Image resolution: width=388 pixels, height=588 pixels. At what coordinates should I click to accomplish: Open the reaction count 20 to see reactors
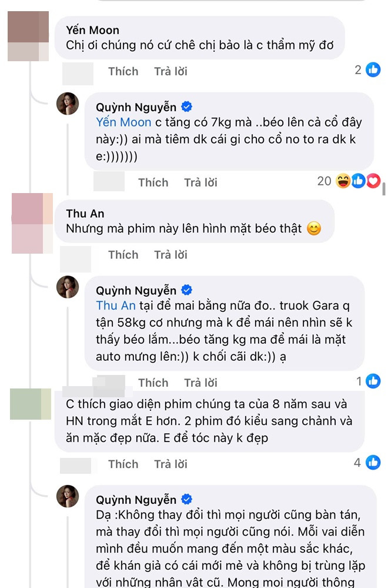click(324, 181)
